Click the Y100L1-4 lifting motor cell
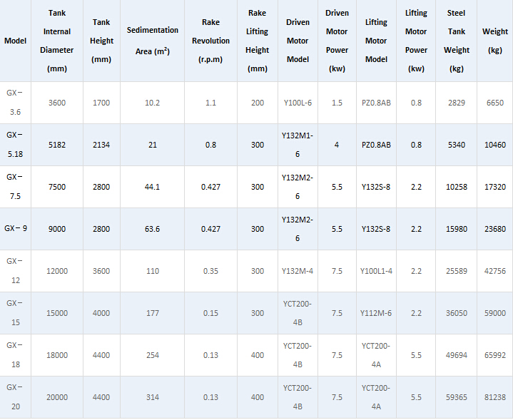 point(376,271)
